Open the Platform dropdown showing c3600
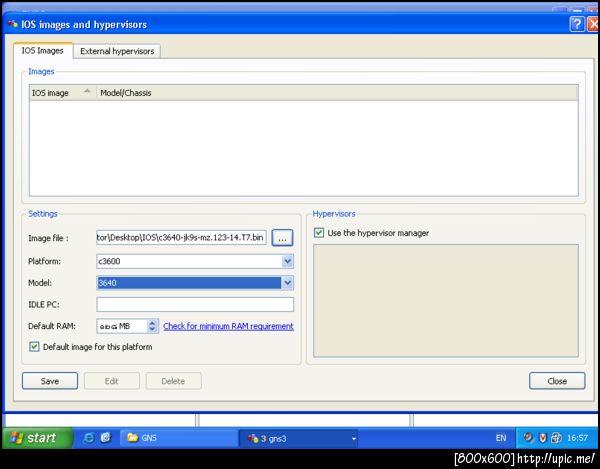 pos(195,261)
